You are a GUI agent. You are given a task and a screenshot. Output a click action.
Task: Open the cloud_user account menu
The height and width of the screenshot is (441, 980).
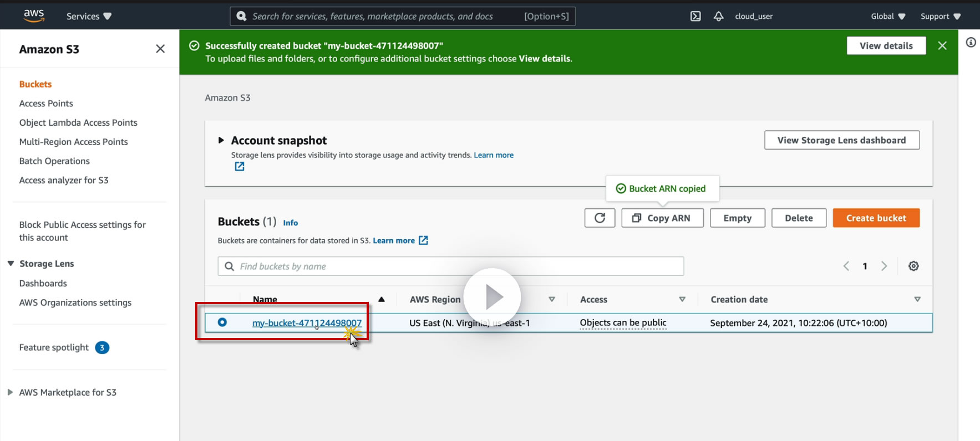[754, 16]
